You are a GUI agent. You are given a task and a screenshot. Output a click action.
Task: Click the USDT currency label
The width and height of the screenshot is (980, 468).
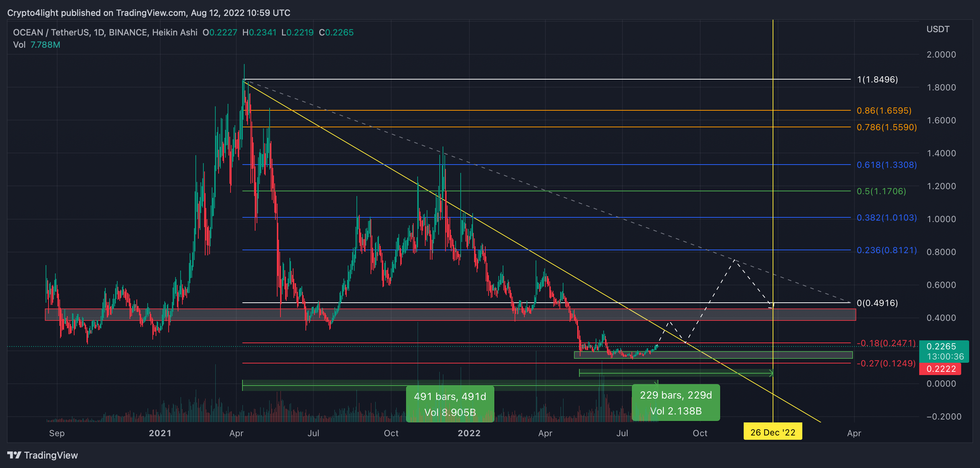938,29
